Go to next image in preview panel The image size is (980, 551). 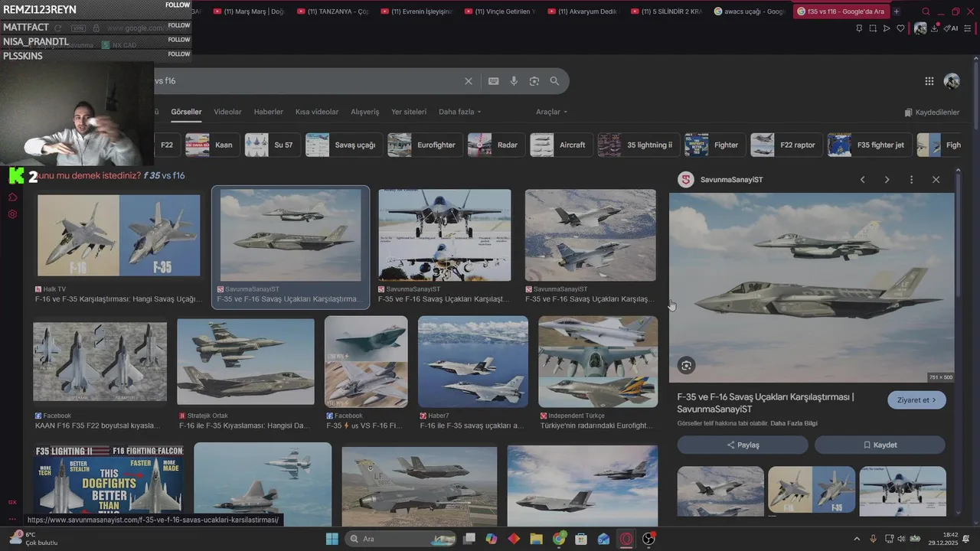pyautogui.click(x=887, y=180)
